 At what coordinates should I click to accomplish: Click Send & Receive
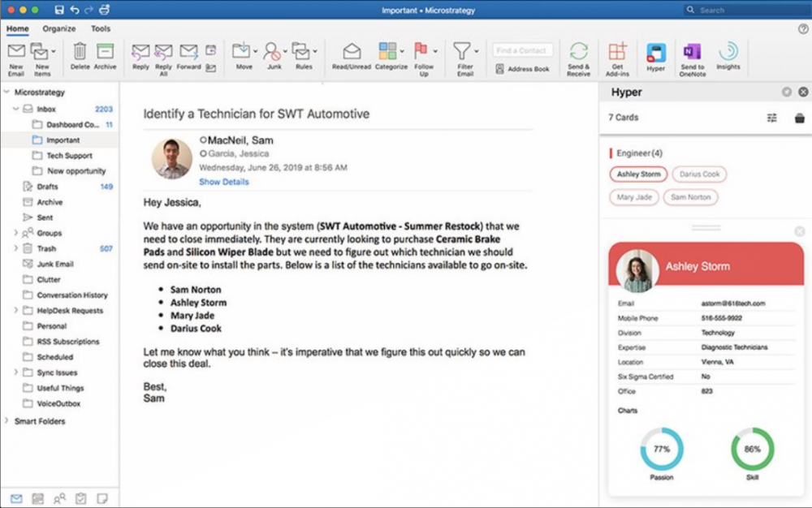click(x=578, y=51)
